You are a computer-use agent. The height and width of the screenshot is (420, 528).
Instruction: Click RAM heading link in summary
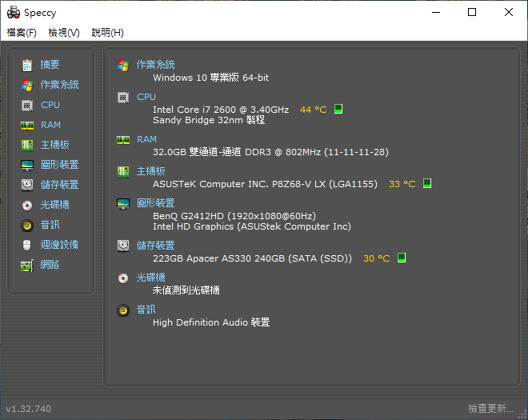(146, 139)
